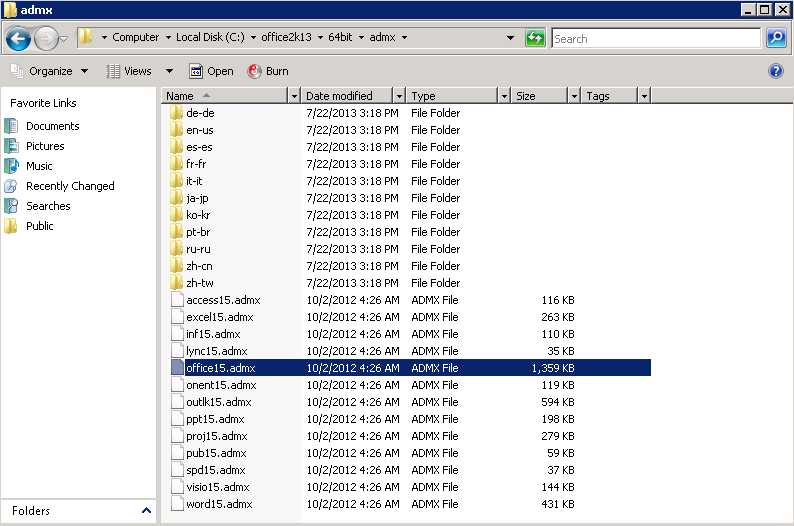Select the pt-br folder icon
794x526 pixels.
pyautogui.click(x=177, y=232)
